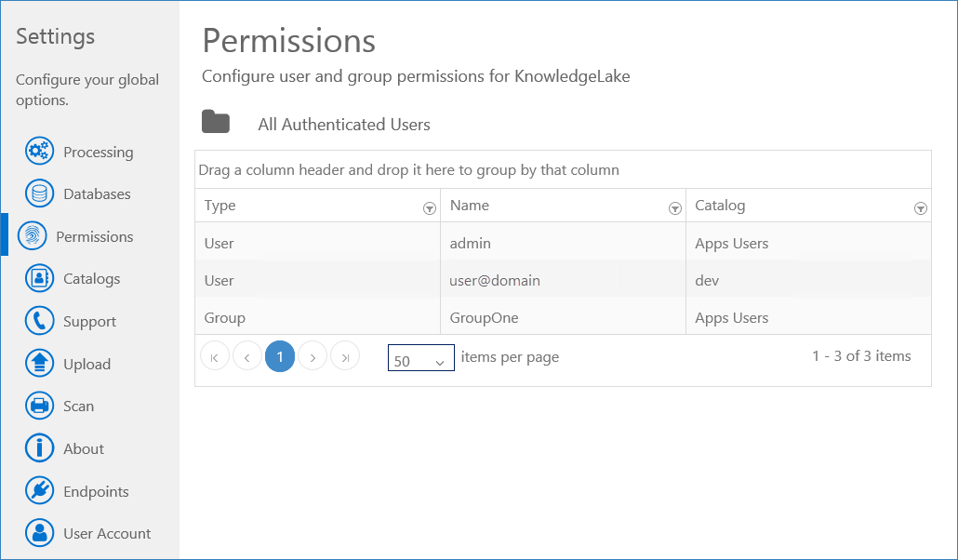Select the user@domain name cell
The image size is (958, 560).
click(x=563, y=280)
